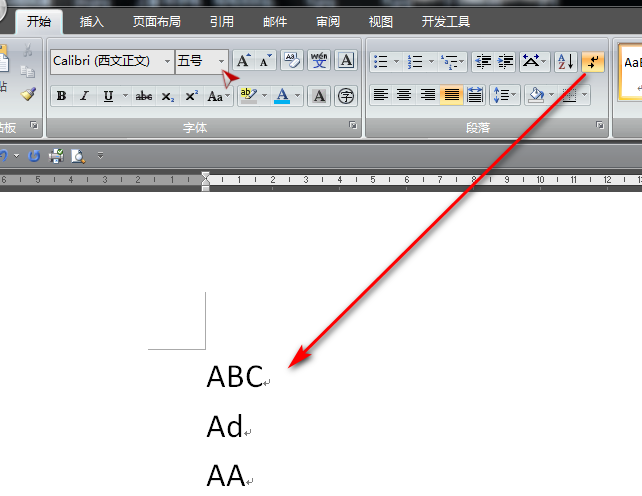
Task: Open enclosed characters tool
Action: [346, 96]
